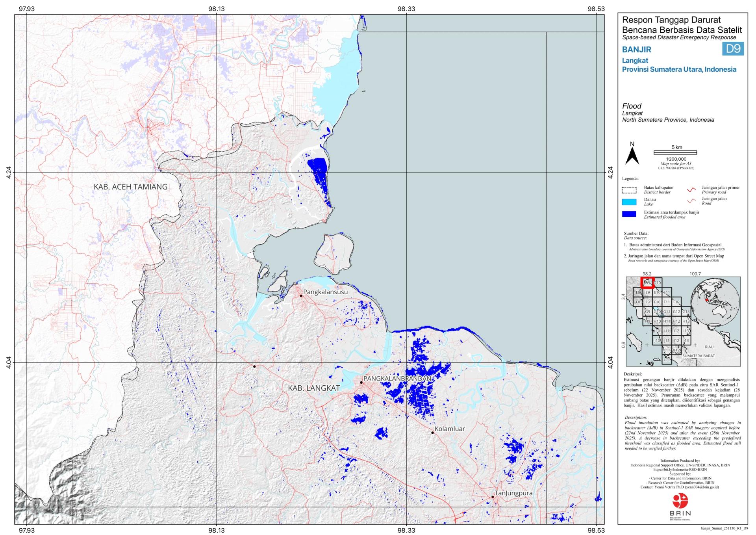
Task: Click the 'Sumber Data:' label
Action: coord(636,234)
